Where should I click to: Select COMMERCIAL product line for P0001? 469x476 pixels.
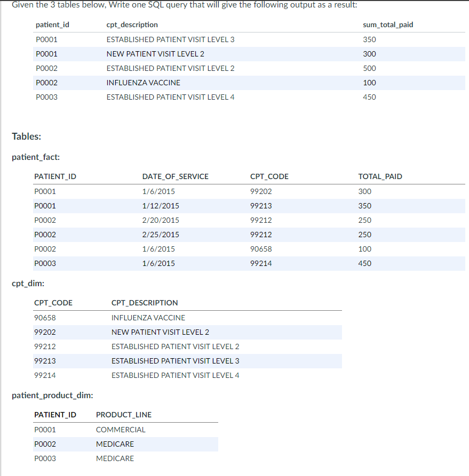point(121,430)
